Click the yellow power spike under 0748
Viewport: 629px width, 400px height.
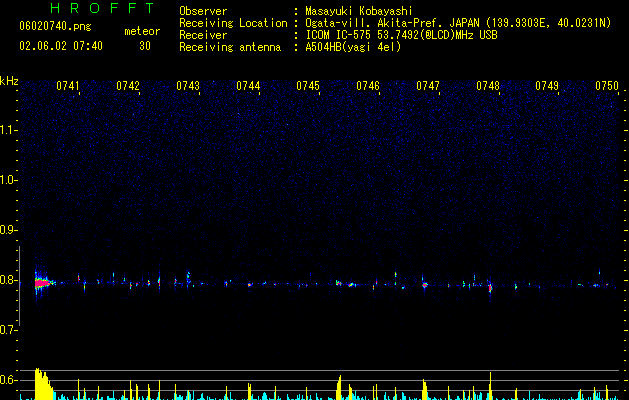(x=490, y=386)
